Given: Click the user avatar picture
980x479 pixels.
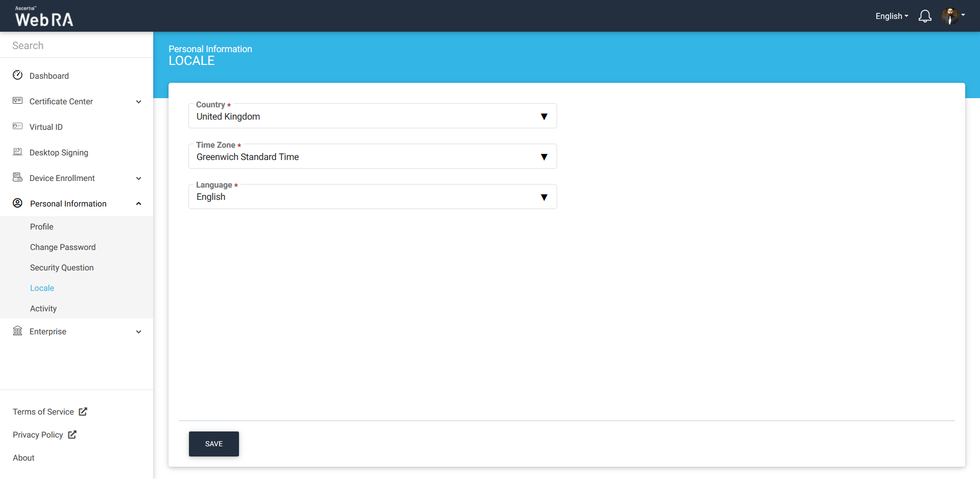Looking at the screenshot, I should coord(950,16).
